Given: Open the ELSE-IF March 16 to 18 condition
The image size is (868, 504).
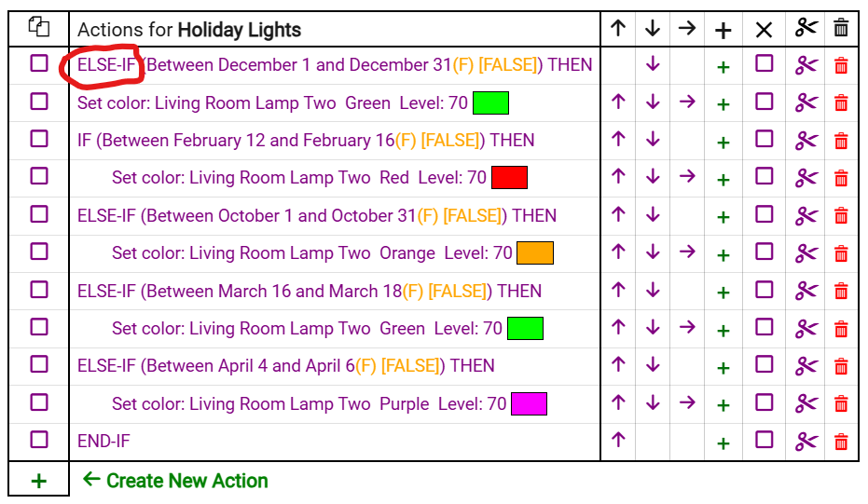Looking at the screenshot, I should 310,291.
